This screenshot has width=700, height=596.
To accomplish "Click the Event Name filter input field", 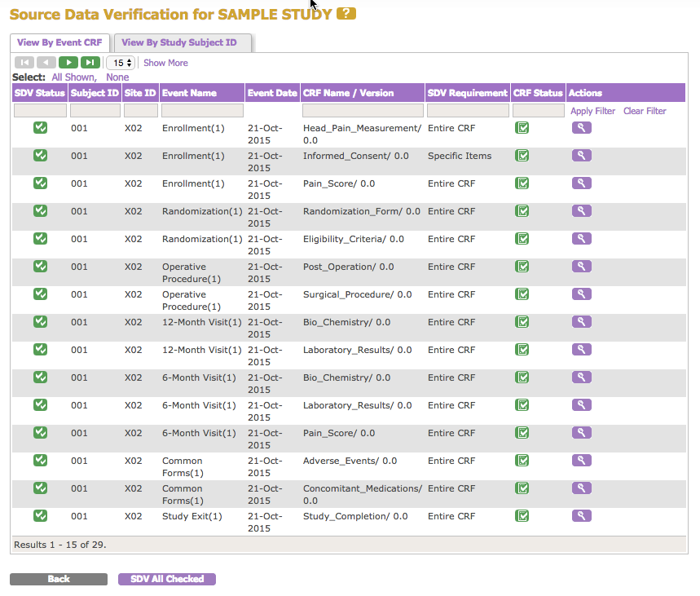I will pyautogui.click(x=202, y=110).
